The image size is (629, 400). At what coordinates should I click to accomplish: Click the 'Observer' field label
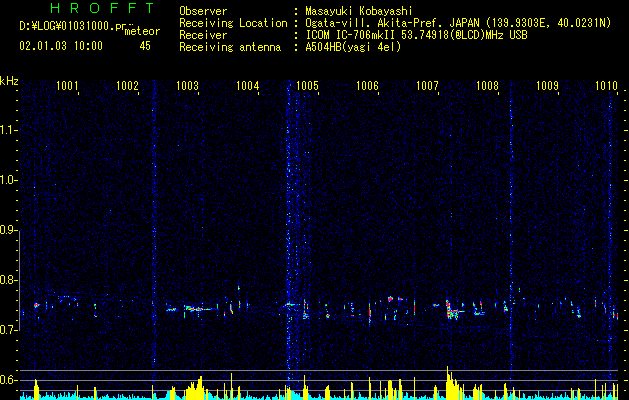(203, 11)
